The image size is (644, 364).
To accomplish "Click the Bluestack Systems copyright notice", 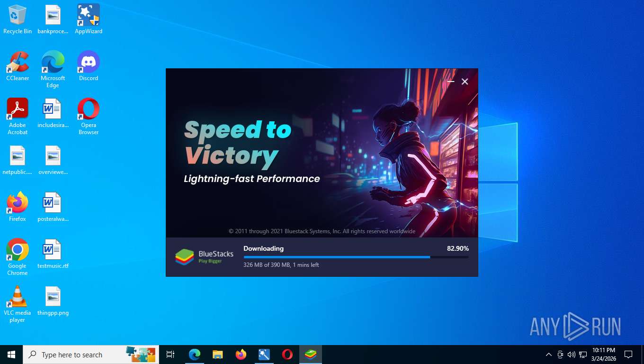I will 322,231.
